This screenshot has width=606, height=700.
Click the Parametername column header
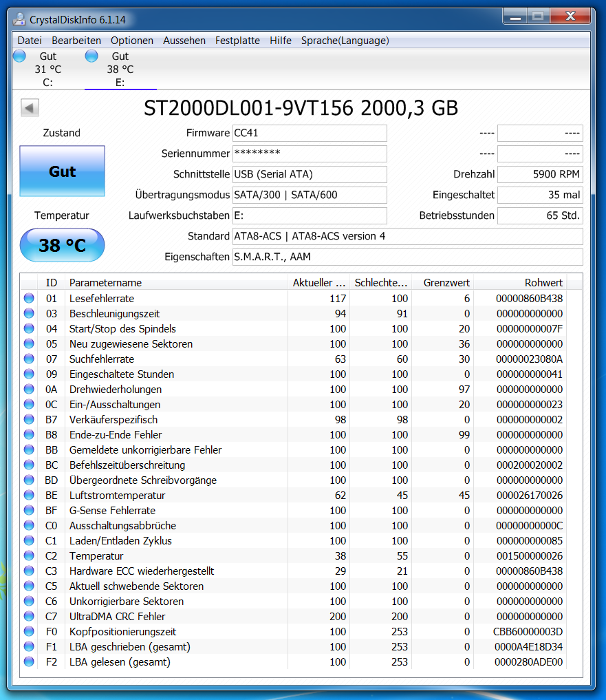click(x=176, y=283)
